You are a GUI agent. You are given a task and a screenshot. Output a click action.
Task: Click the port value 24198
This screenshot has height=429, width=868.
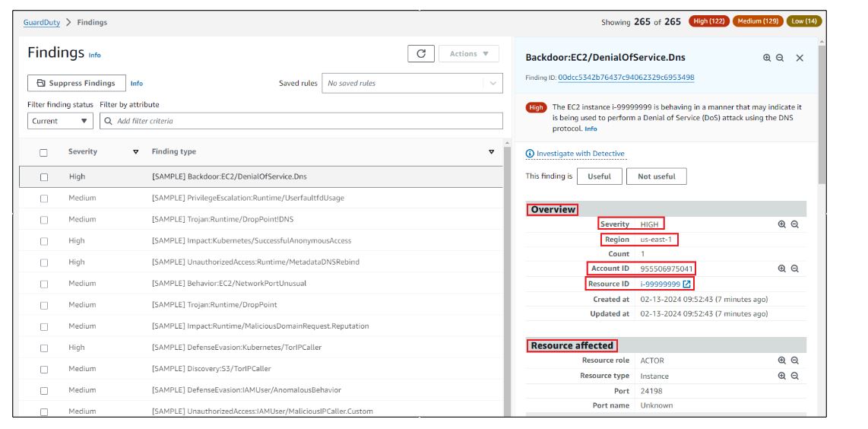coord(651,391)
